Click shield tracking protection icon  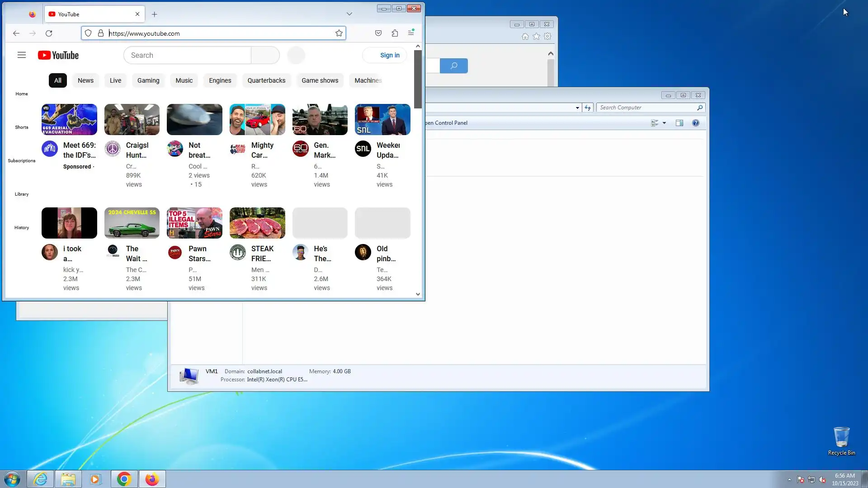[88, 33]
